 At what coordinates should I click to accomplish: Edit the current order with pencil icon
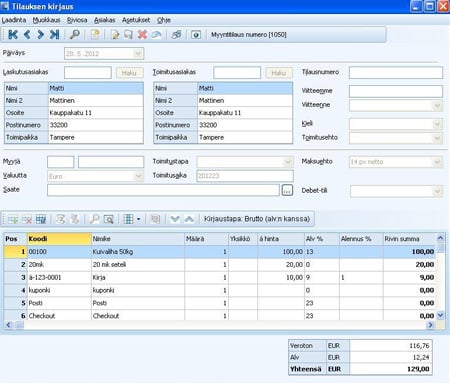tap(115, 34)
